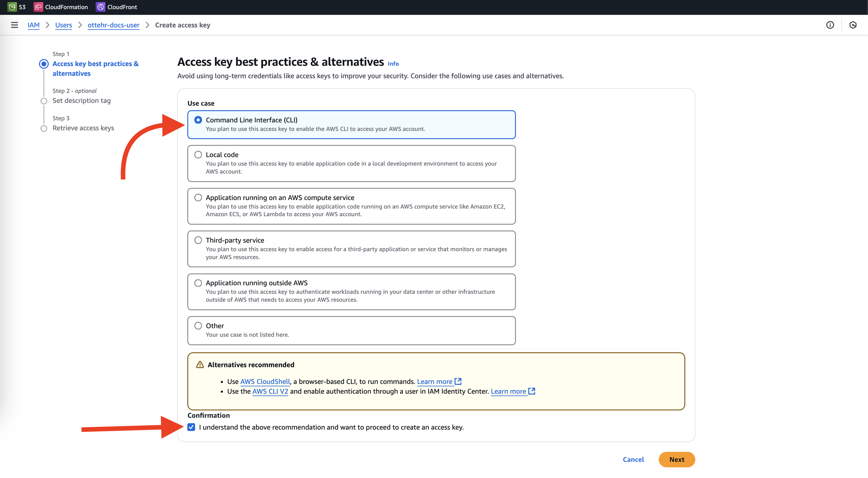This screenshot has width=868, height=478.
Task: Open AWS CLI V2 Learn more external link icon
Action: (x=532, y=391)
